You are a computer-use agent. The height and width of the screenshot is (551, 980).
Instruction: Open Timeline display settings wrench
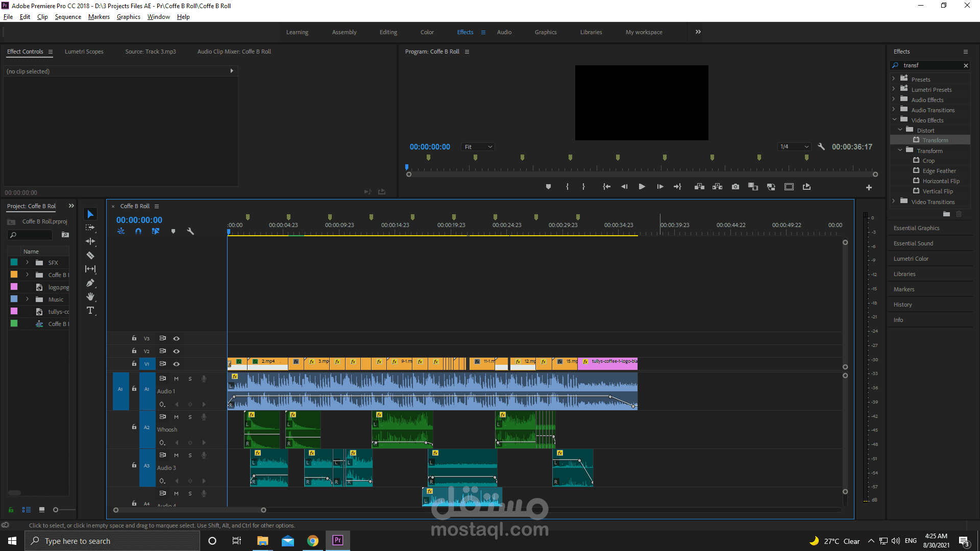coord(190,231)
